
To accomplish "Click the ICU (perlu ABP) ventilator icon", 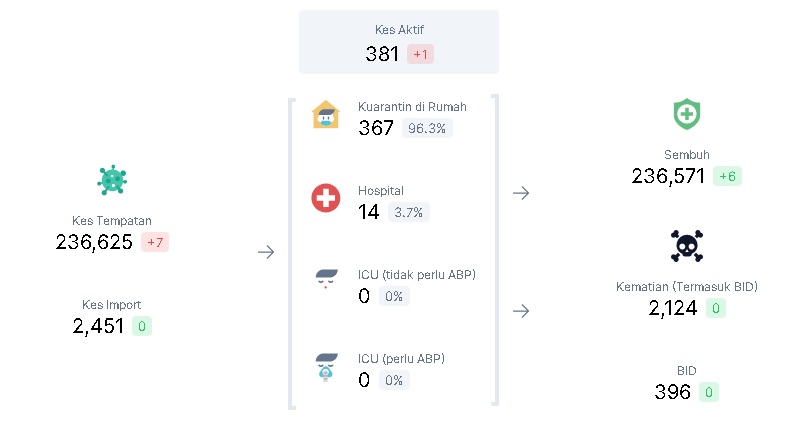I will [326, 367].
